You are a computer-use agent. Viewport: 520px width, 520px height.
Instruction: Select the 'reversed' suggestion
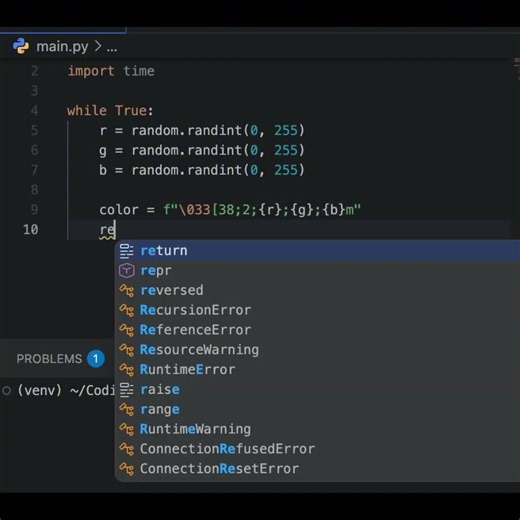click(317, 290)
